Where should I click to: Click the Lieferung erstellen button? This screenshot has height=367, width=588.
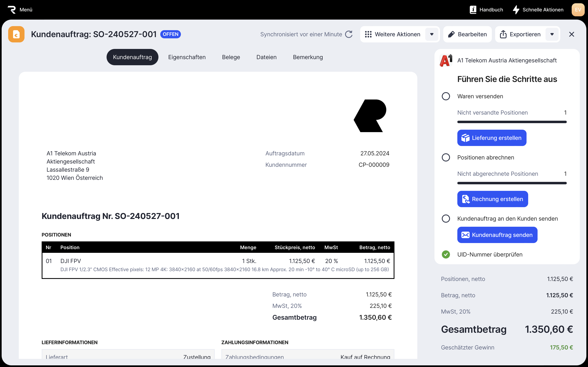492,138
